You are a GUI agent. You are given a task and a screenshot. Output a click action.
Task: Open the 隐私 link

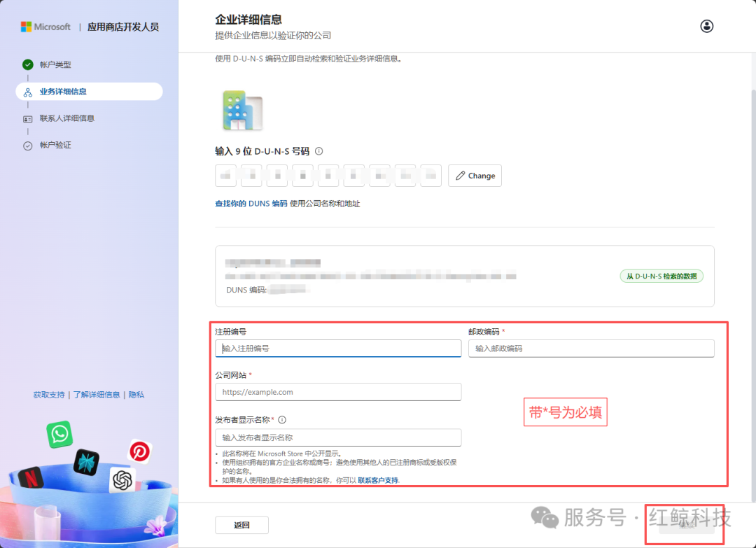[x=136, y=395]
